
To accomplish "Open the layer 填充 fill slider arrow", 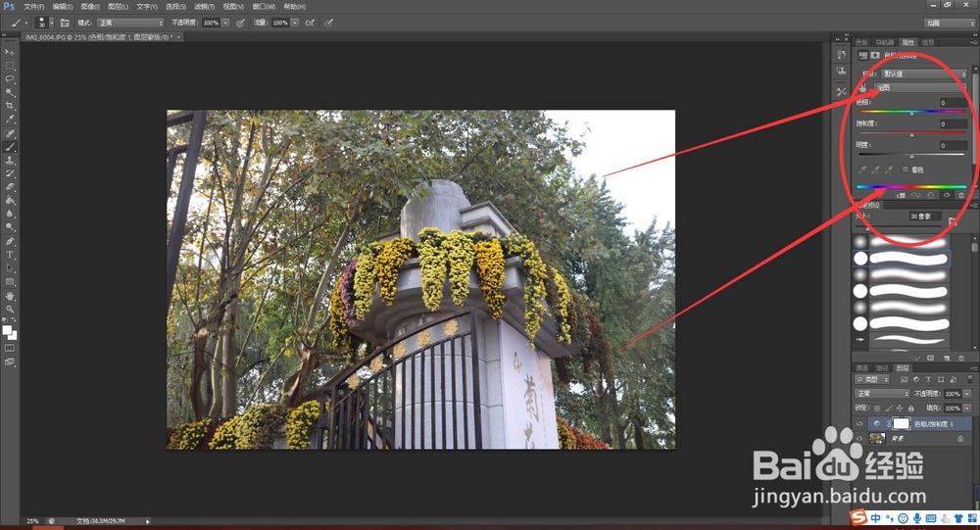I will pyautogui.click(x=967, y=409).
